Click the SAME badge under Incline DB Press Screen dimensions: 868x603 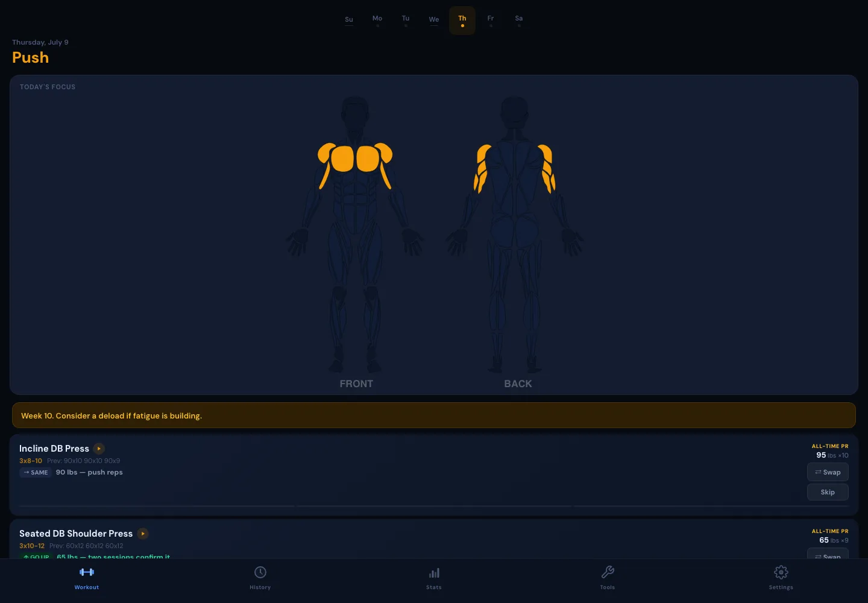click(x=36, y=473)
